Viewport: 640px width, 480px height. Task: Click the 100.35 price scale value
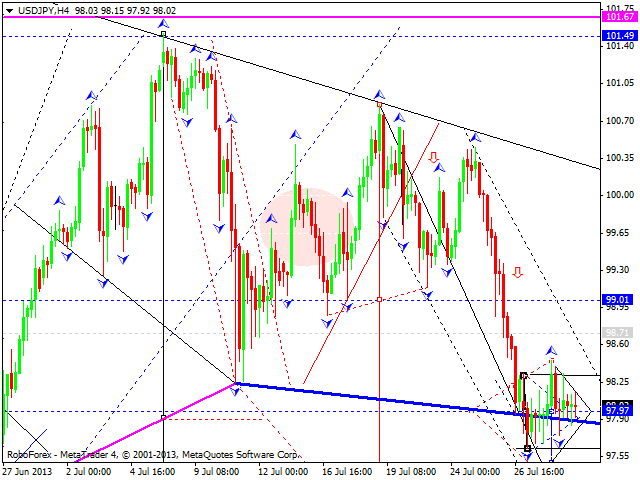tap(620, 158)
